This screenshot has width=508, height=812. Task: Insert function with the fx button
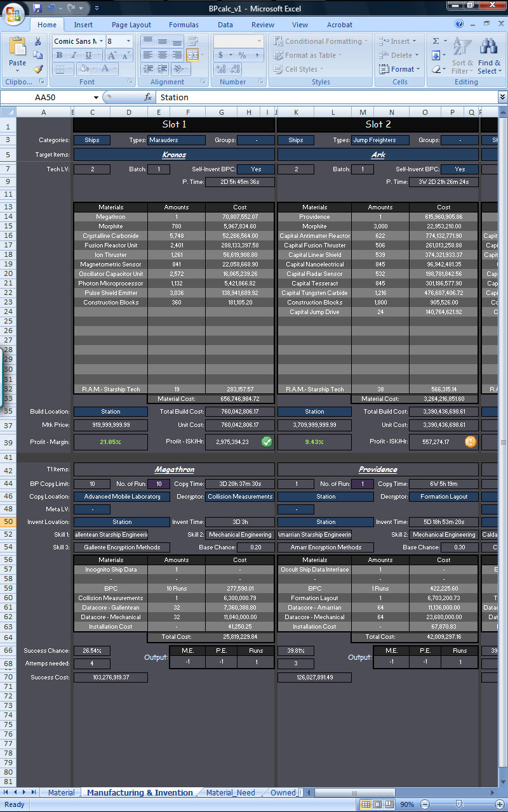point(148,97)
